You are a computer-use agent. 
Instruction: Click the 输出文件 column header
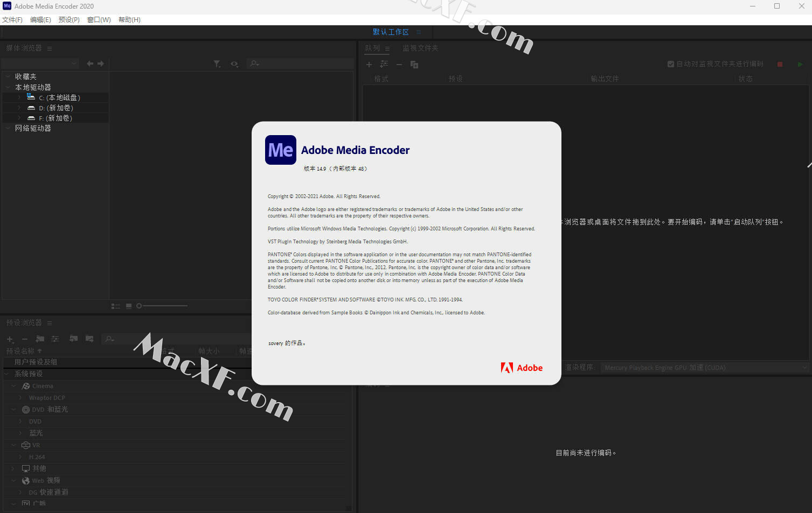605,79
